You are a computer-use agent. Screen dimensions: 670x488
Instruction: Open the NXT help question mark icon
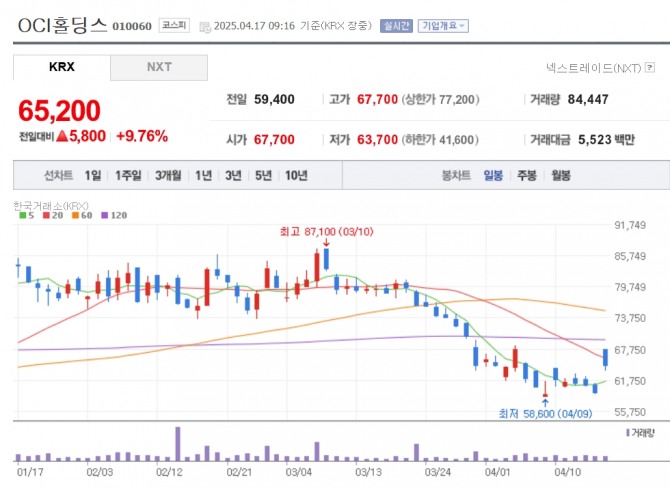[650, 68]
